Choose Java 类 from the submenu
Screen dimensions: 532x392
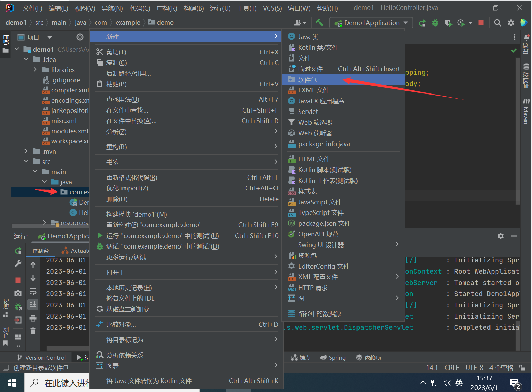pyautogui.click(x=308, y=37)
